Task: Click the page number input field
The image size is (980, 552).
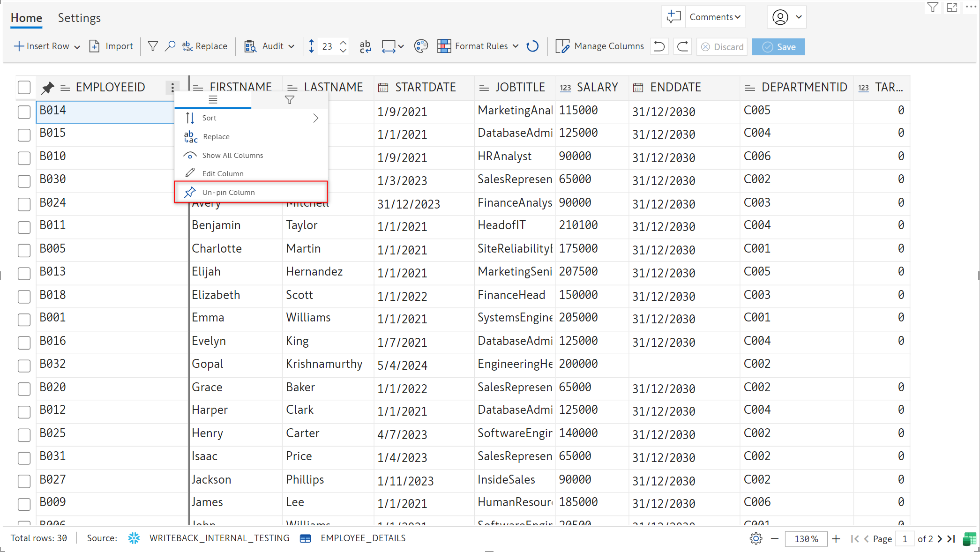Action: coord(905,539)
